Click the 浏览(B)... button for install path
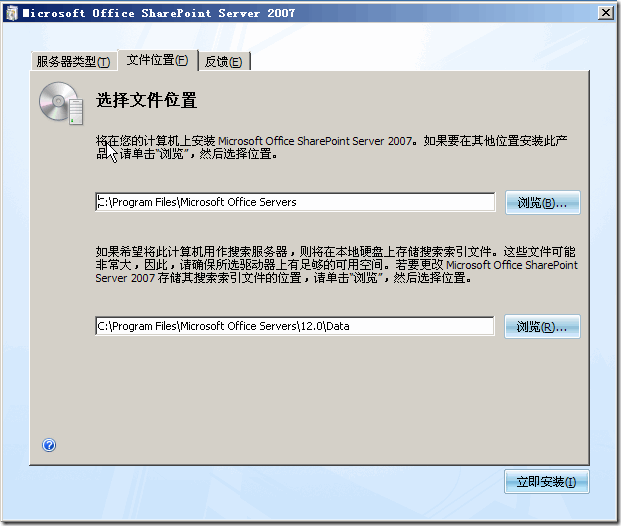Viewport: 621px width, 526px height. pyautogui.click(x=543, y=203)
